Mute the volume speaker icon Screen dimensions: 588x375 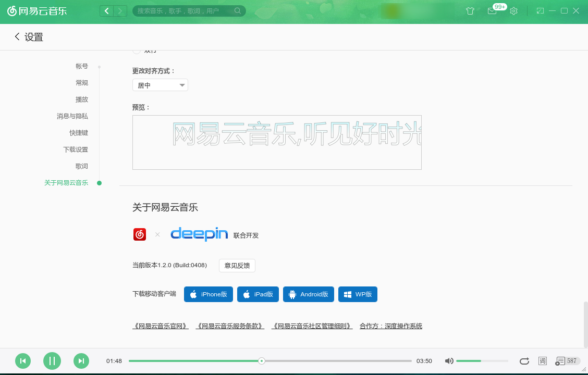point(449,361)
